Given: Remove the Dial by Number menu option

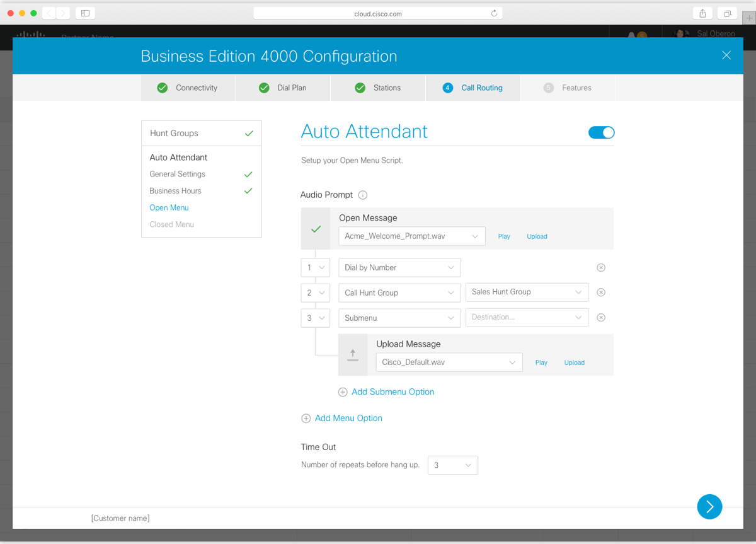Looking at the screenshot, I should pyautogui.click(x=601, y=267).
